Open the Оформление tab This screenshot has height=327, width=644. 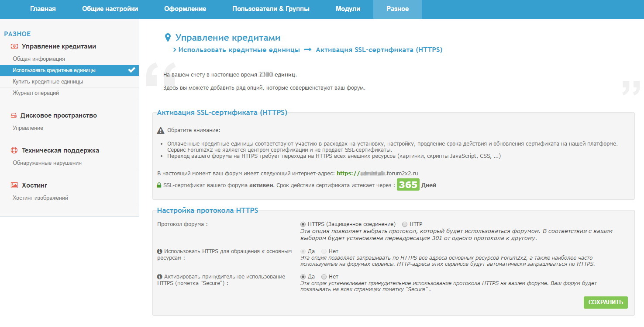coord(185,9)
